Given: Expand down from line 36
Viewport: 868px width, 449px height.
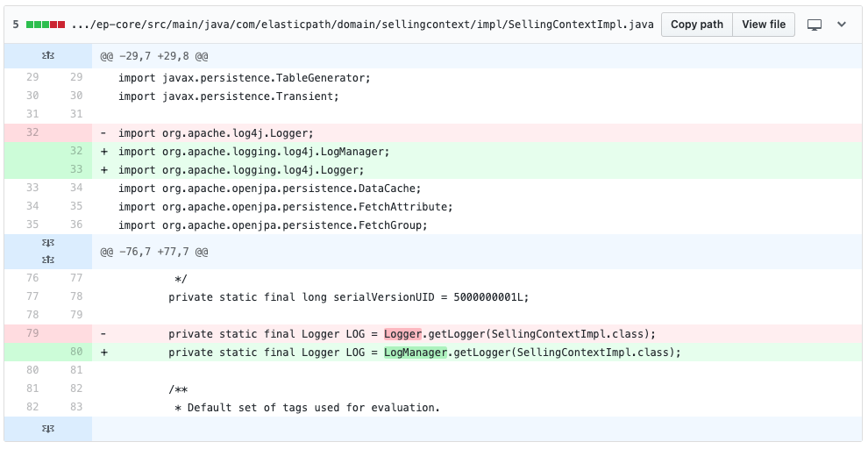Looking at the screenshot, I should (x=48, y=243).
